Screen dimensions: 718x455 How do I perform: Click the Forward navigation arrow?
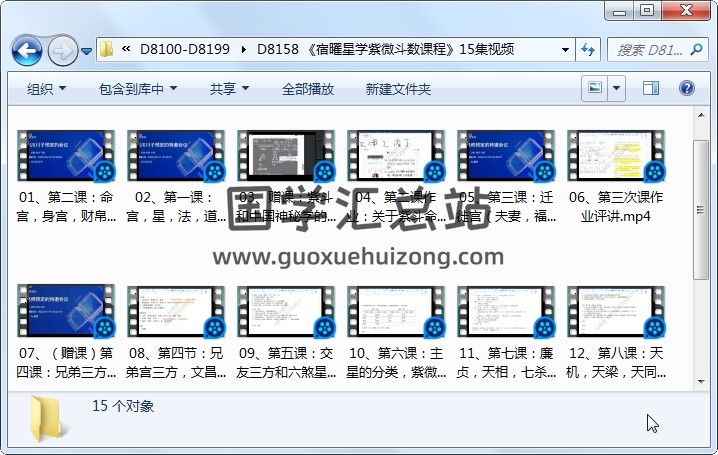coord(62,50)
